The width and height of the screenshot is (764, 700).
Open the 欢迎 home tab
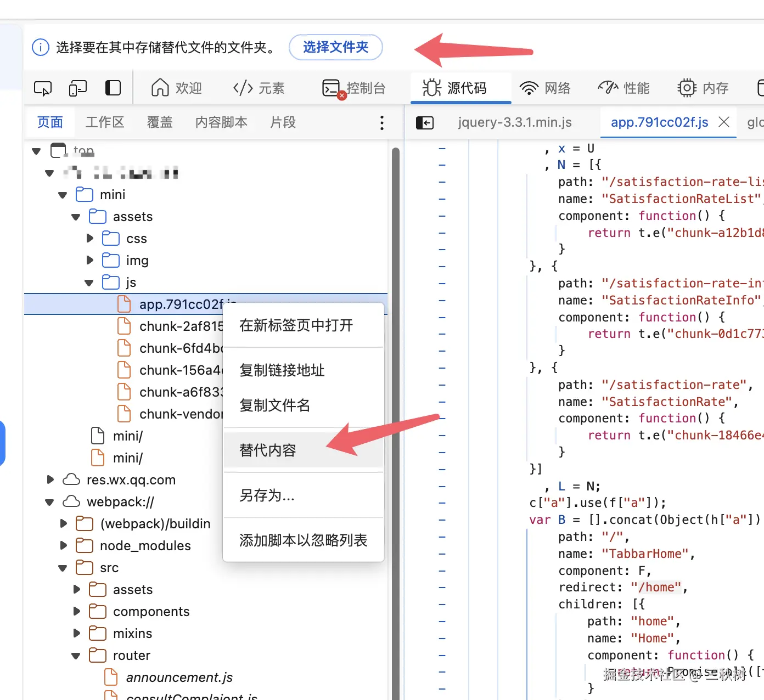pos(177,88)
